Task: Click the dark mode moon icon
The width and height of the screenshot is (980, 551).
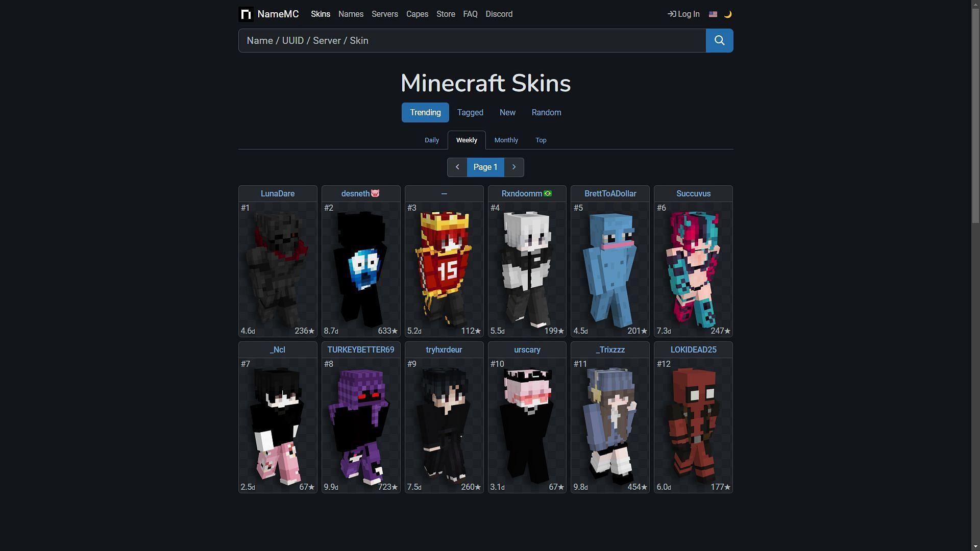Action: (x=727, y=14)
